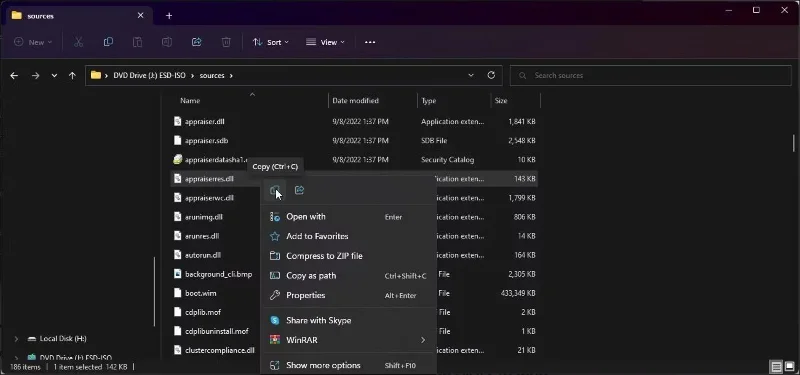Viewport: 800px width, 375px height.
Task: Open the New dropdown menu
Action: (x=33, y=42)
